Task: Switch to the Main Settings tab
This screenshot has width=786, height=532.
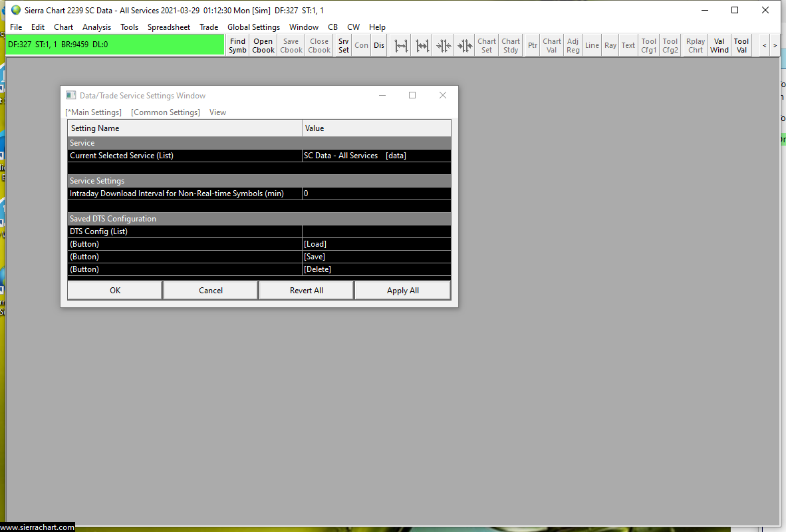Action: click(94, 112)
